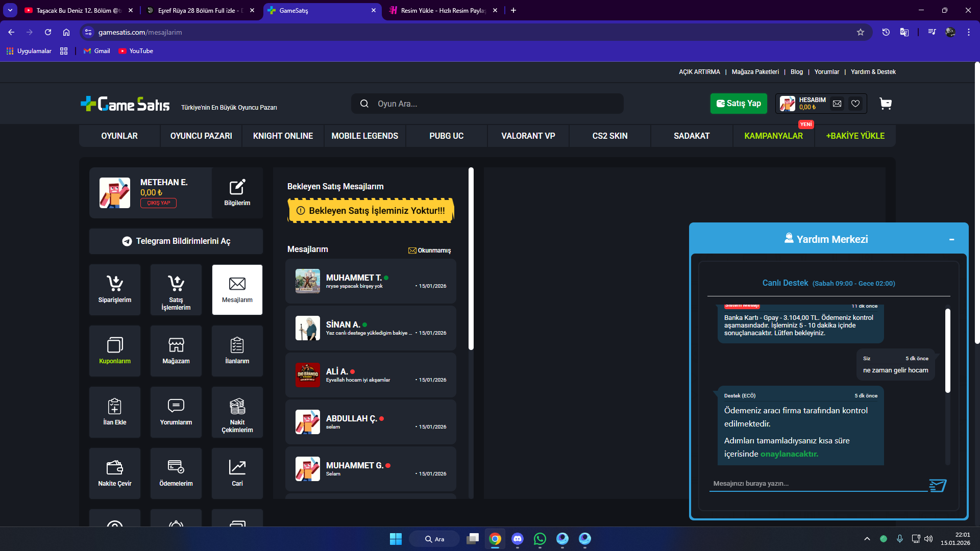The width and height of the screenshot is (980, 551).
Task: Go to the browser home page
Action: (x=66, y=32)
